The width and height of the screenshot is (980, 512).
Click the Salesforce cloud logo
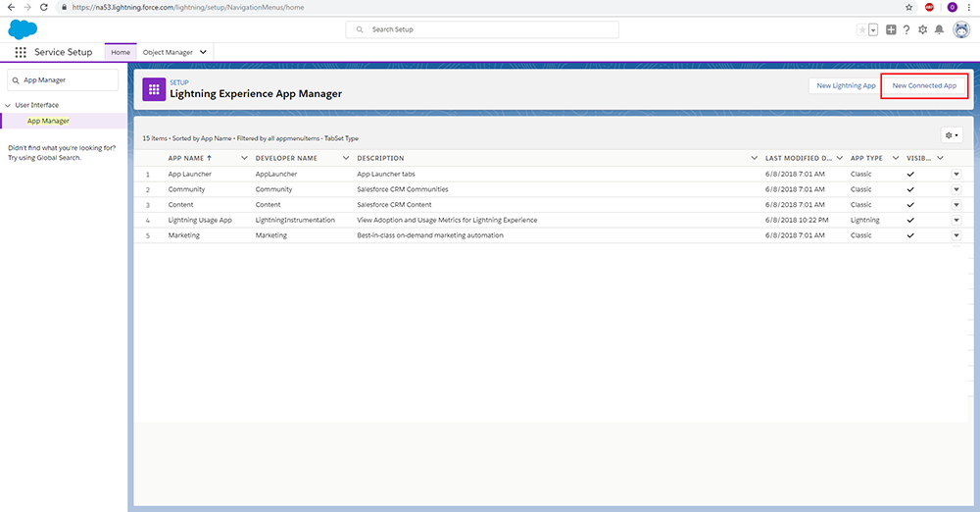point(23,29)
